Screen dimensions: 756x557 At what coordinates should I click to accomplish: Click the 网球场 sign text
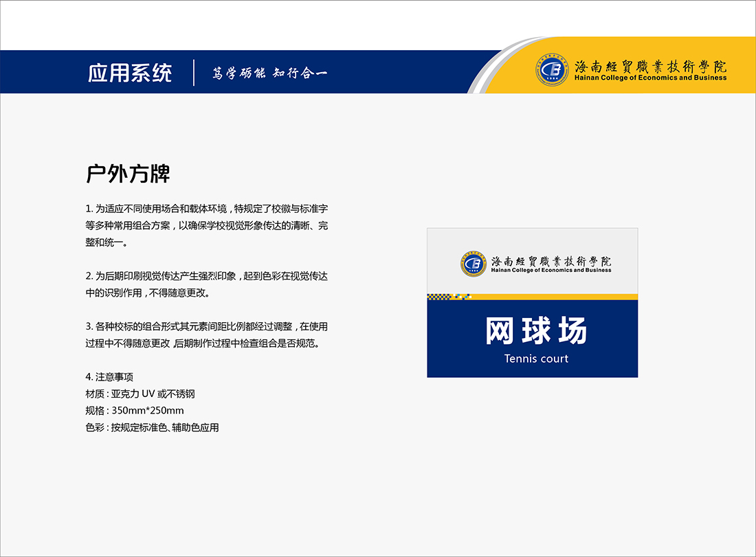(x=536, y=332)
